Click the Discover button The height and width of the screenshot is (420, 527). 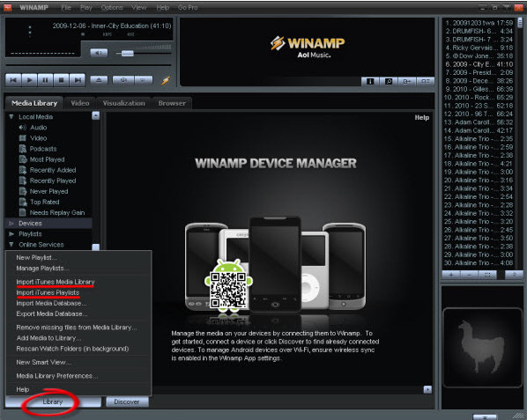(x=127, y=402)
